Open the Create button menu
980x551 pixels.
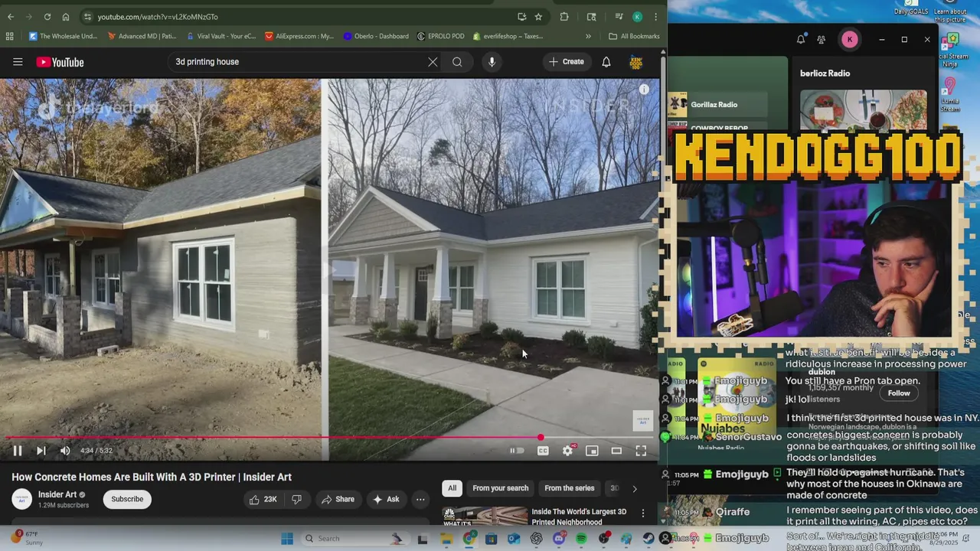(x=567, y=62)
